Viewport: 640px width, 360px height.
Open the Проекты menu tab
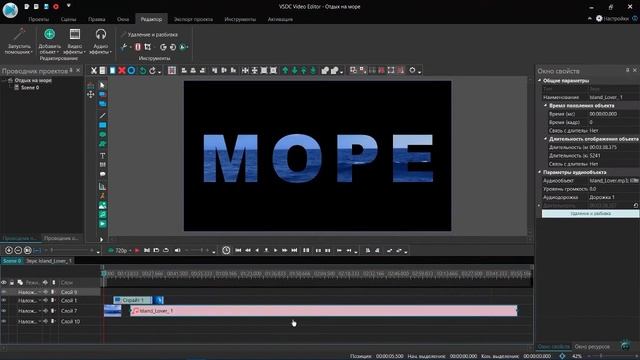[x=39, y=19]
